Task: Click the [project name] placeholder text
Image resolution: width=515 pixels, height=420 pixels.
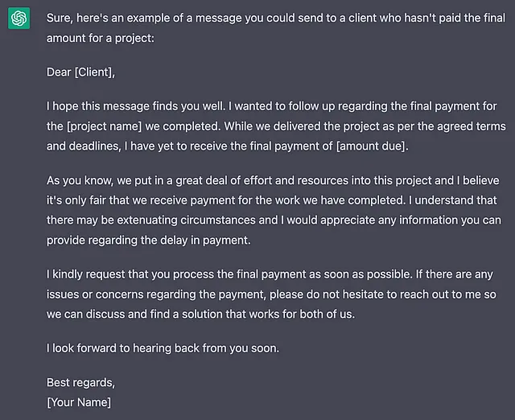Action: [104, 126]
